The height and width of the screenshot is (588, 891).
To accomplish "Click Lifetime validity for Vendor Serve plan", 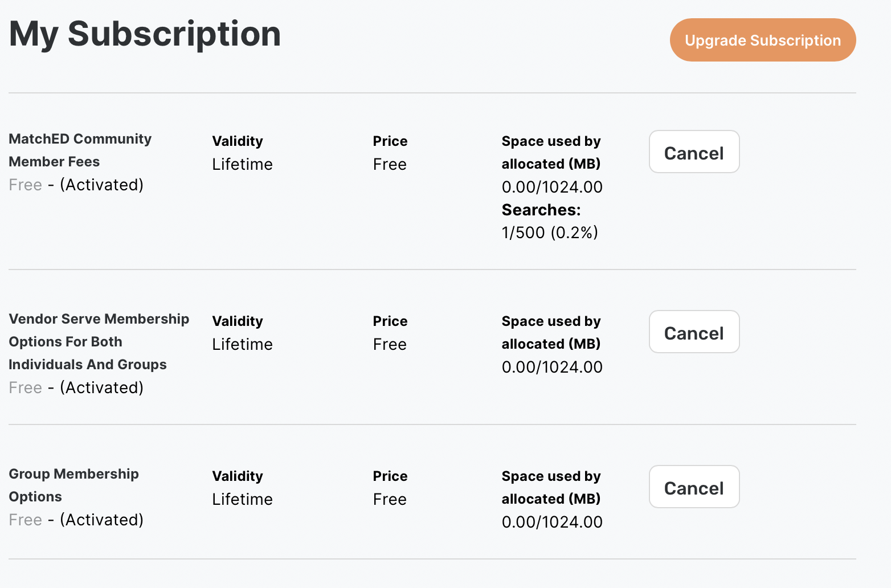I will point(242,345).
